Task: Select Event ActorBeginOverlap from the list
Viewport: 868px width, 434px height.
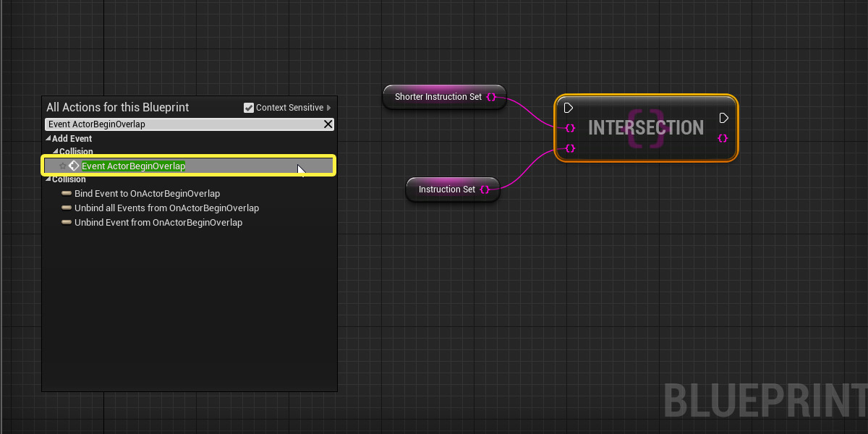Action: (x=133, y=166)
